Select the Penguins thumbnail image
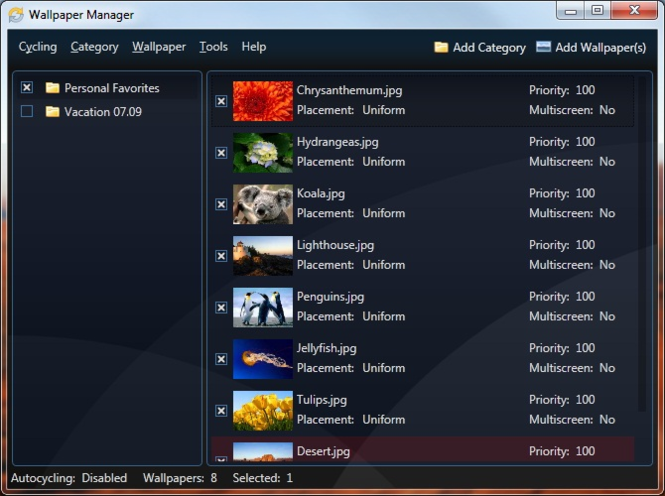Viewport: 665px width, 496px height. coord(263,307)
